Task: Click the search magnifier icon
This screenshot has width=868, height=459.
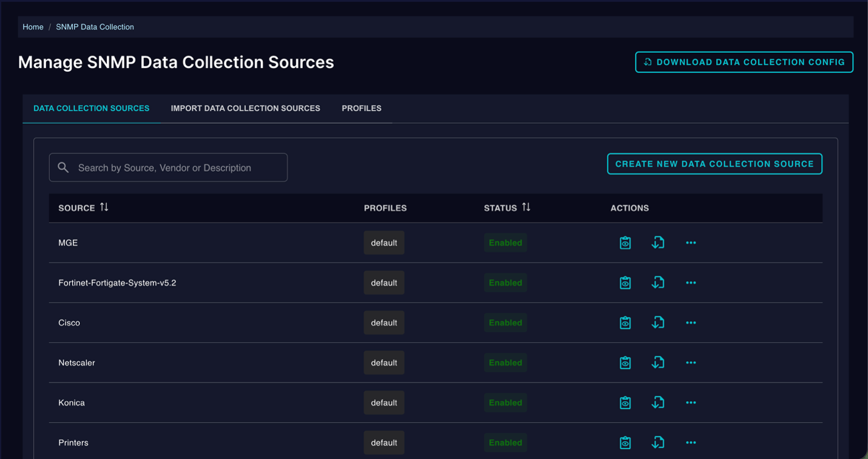Action: coord(63,168)
